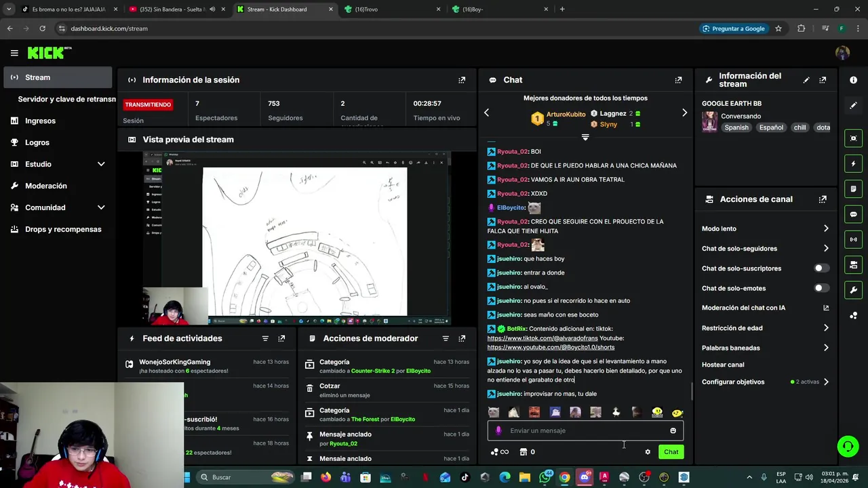The height and width of the screenshot is (488, 868).
Task: Open the profile avatar in the Kick header
Action: 842,53
